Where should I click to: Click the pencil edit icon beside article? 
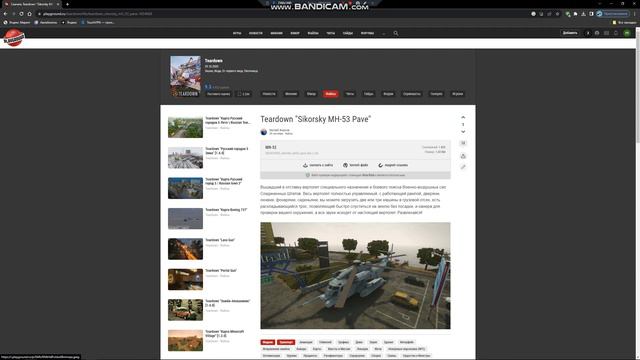[x=463, y=167]
